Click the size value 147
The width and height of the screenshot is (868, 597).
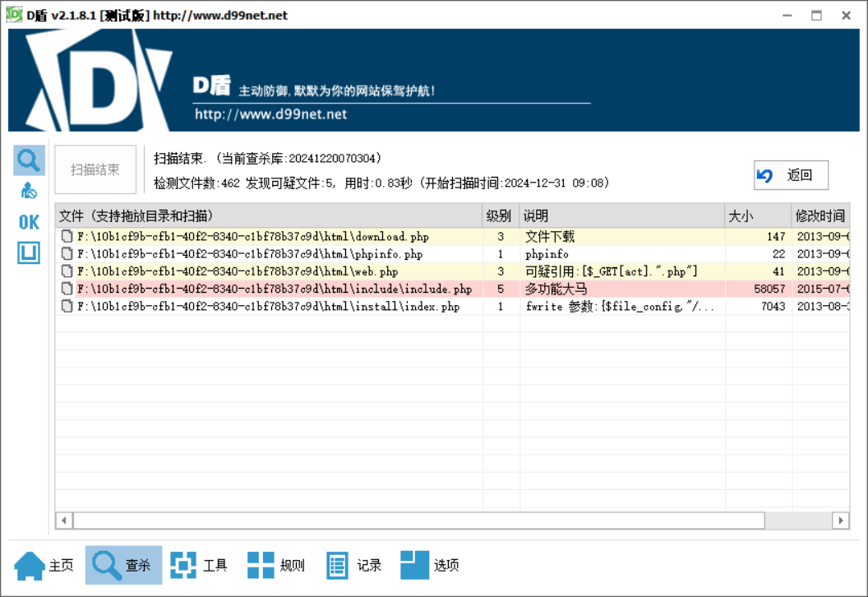point(776,237)
